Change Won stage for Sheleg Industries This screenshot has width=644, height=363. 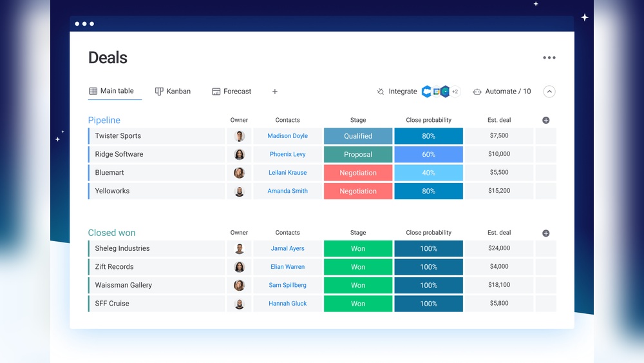pyautogui.click(x=358, y=249)
